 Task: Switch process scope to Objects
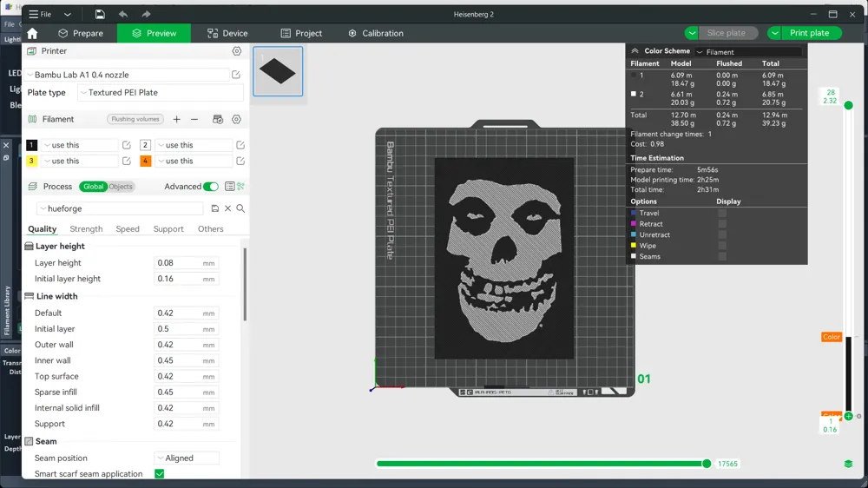coord(121,187)
